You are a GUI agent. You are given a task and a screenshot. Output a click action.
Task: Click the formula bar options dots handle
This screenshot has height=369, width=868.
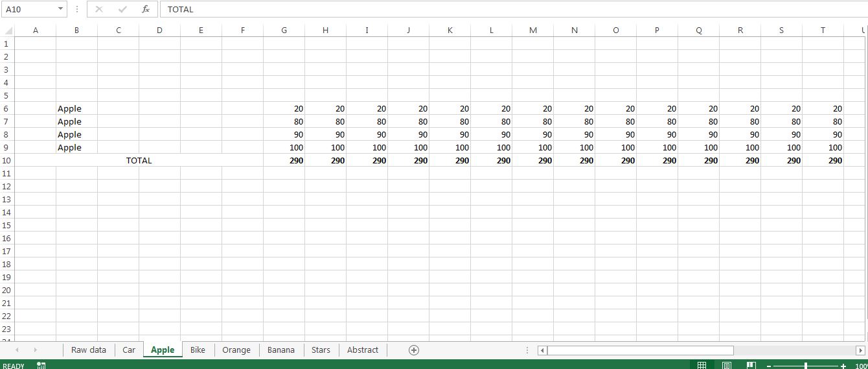[76, 9]
